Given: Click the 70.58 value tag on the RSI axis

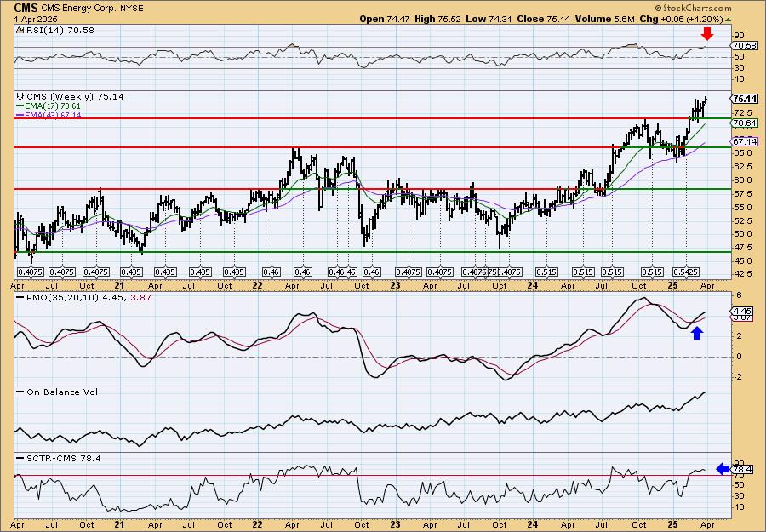Looking at the screenshot, I should pyautogui.click(x=745, y=45).
